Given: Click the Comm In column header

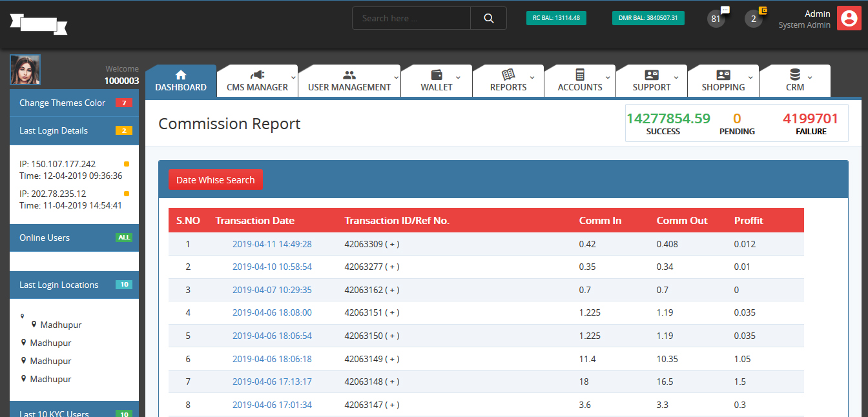Looking at the screenshot, I should pyautogui.click(x=600, y=221).
